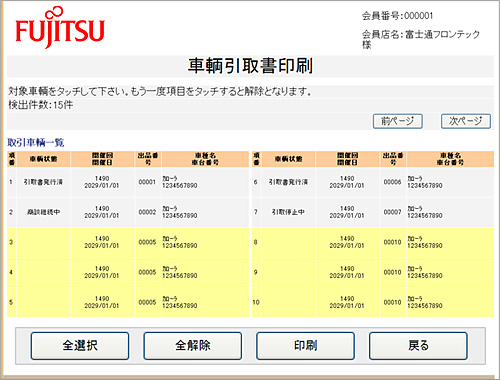Click the 会員店名 富士通フロンテック text
Viewport: 500px width, 380px height.
click(421, 39)
